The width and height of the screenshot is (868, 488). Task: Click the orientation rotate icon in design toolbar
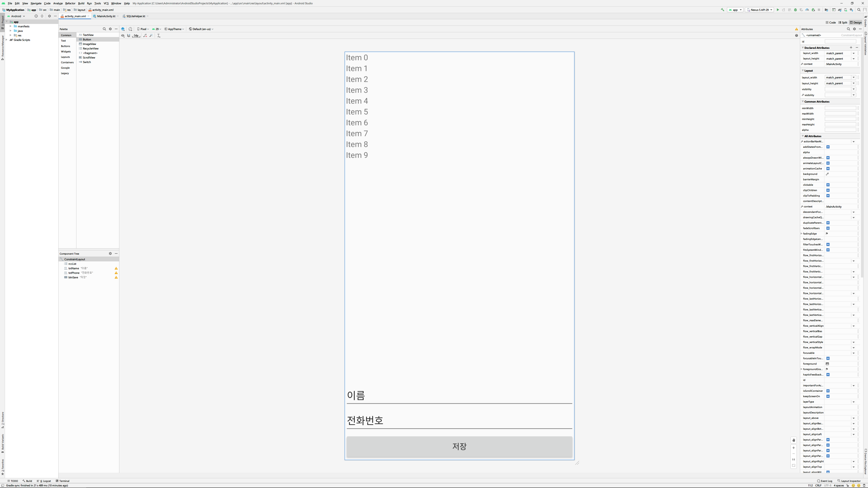130,29
